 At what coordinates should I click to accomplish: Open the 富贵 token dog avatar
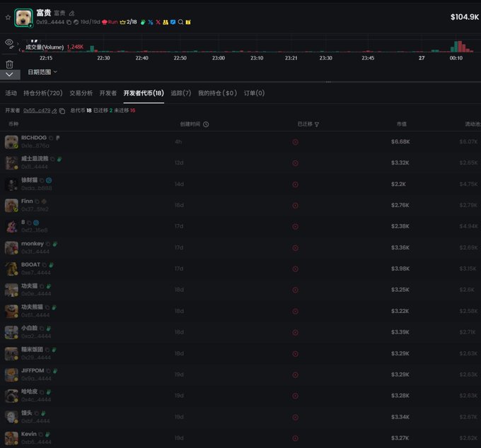pos(23,18)
